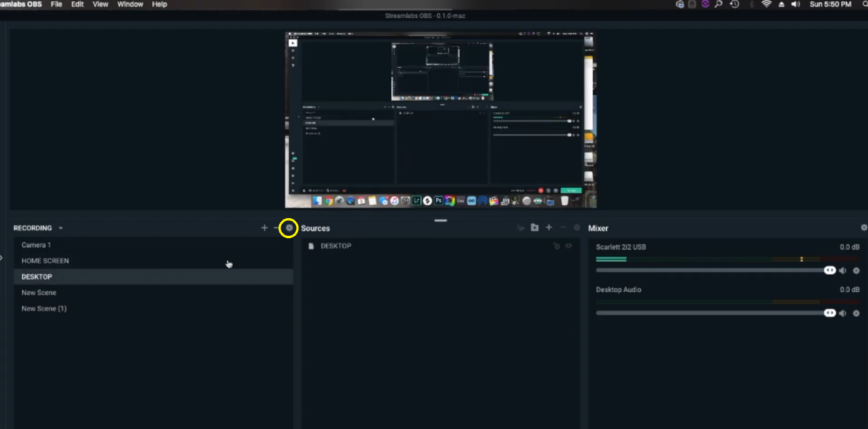The width and height of the screenshot is (868, 429).
Task: Open properties gear for the Sources panel
Action: 576,227
